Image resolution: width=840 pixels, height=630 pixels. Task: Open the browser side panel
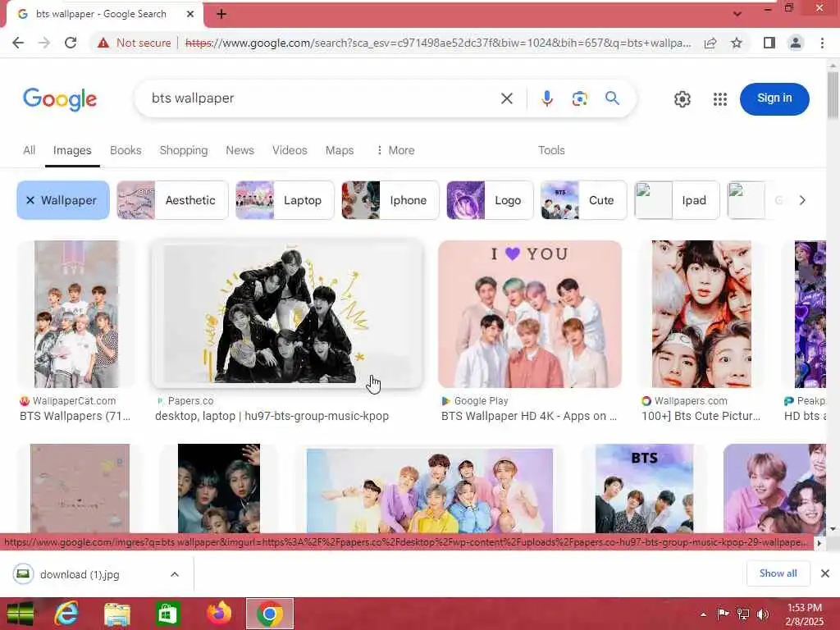(769, 43)
